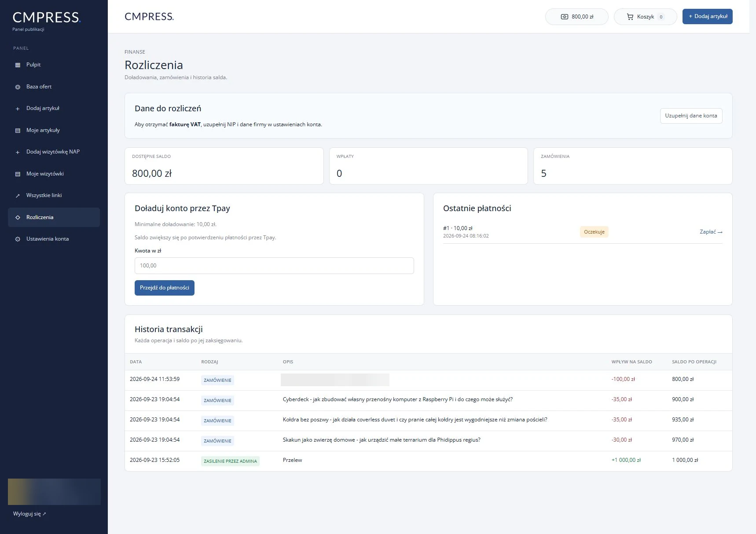756x534 pixels.
Task: Click the Moje artykuły list icon
Action: click(18, 131)
